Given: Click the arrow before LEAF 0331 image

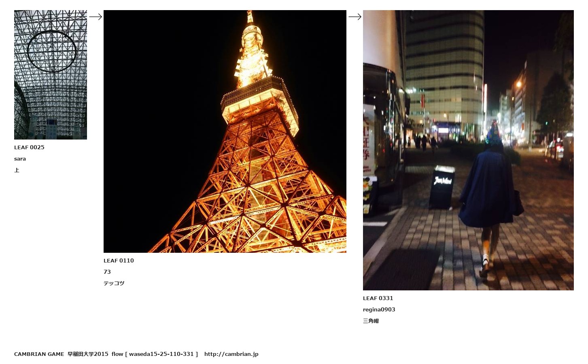Looking at the screenshot, I should (x=355, y=17).
